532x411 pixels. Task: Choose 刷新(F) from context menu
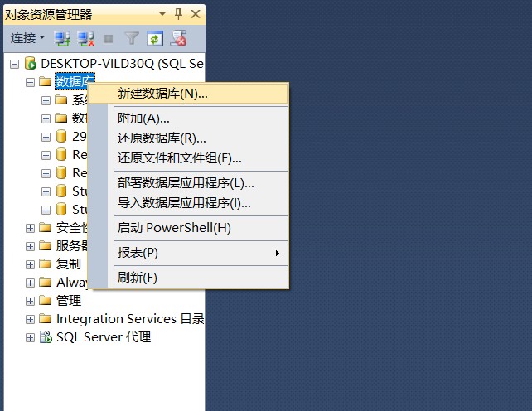click(188, 278)
